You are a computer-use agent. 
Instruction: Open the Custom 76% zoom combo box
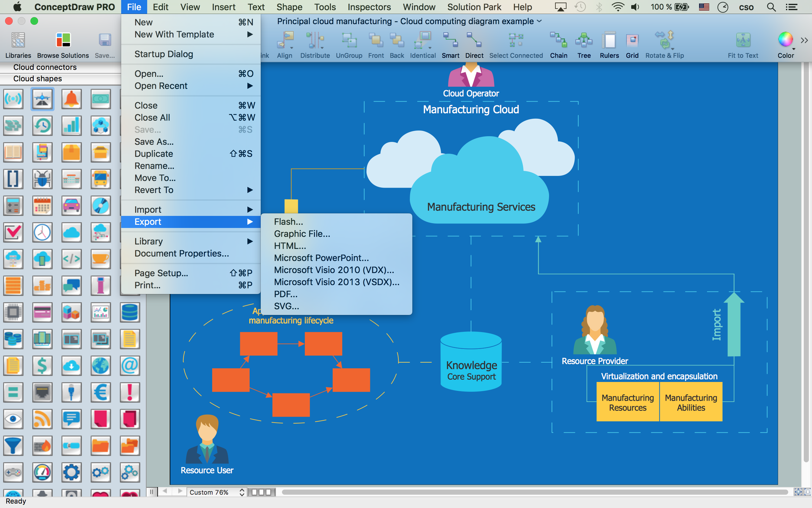pyautogui.click(x=216, y=492)
